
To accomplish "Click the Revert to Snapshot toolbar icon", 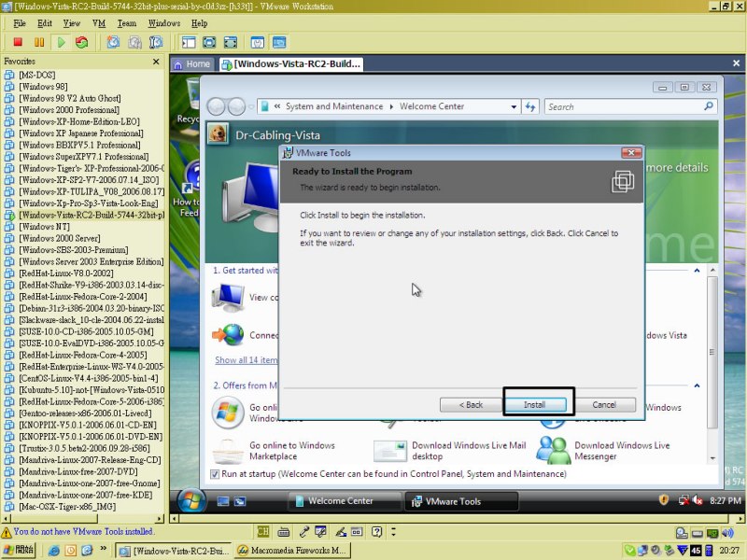I will [x=134, y=42].
